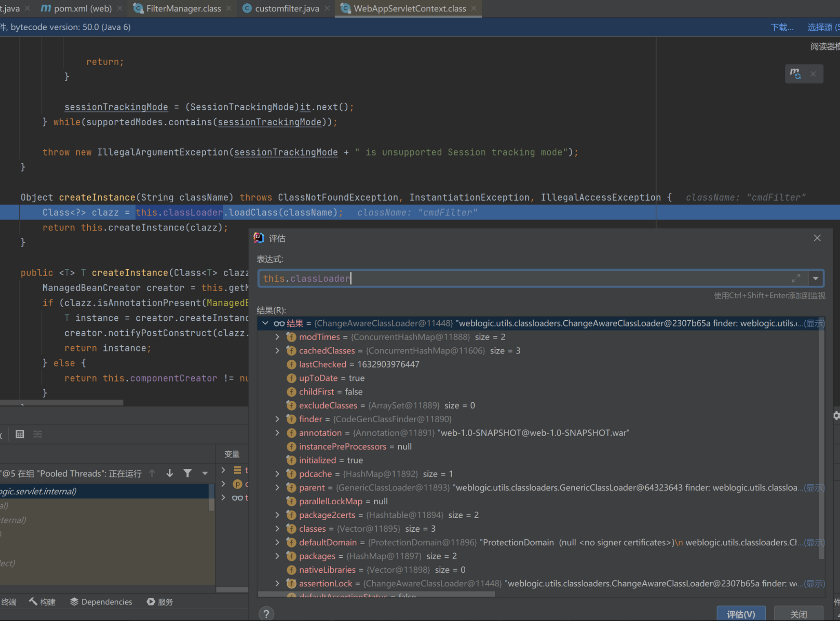
Task: Expand the parent GenericClassLoader node
Action: point(278,488)
